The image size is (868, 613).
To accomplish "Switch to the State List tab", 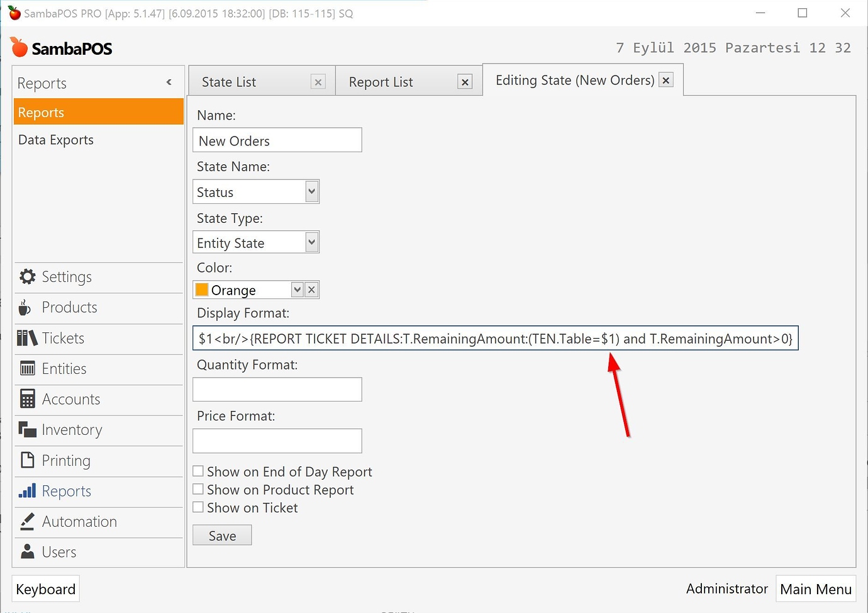I will pyautogui.click(x=228, y=81).
